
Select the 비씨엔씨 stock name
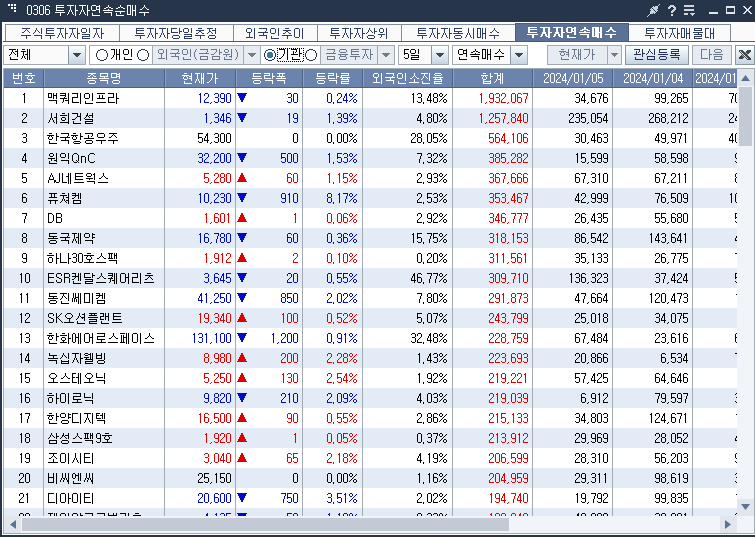(71, 478)
